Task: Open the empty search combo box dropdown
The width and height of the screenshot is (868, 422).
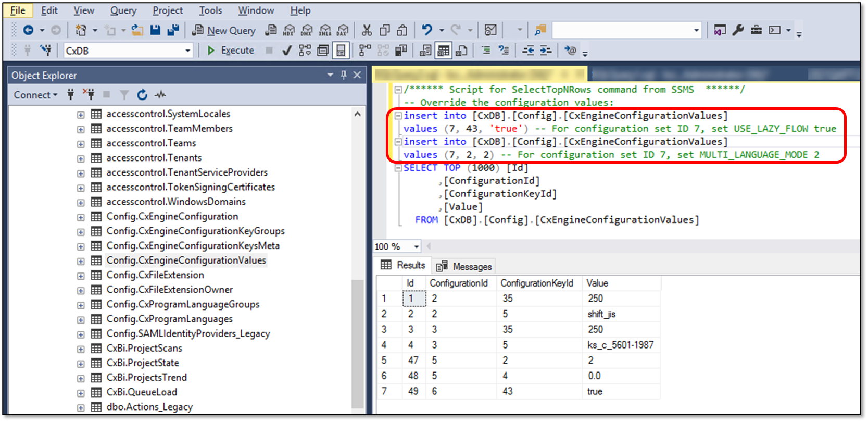Action: click(696, 30)
